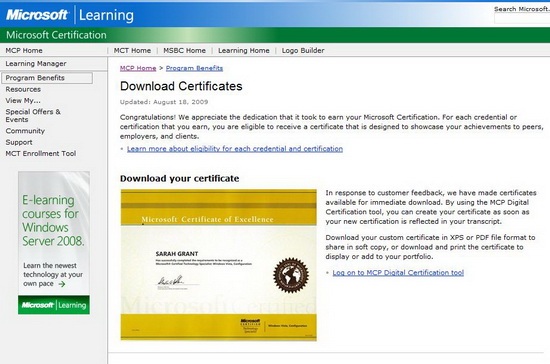
Task: Click the Microsoft Certification banner title
Action: click(x=56, y=35)
